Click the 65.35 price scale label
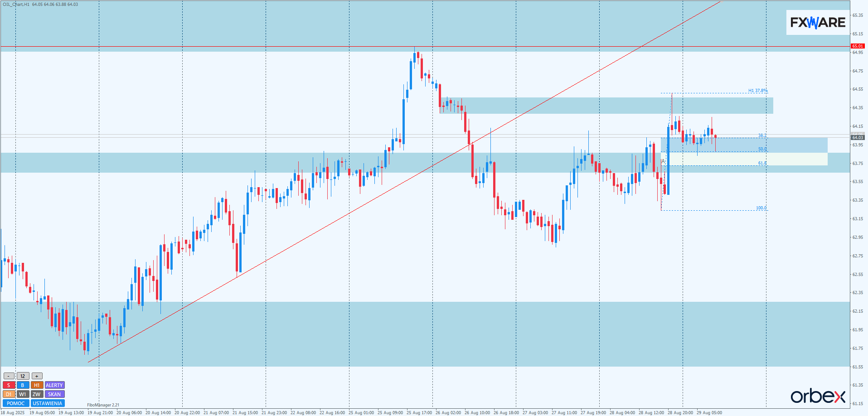The height and width of the screenshot is (416, 868). (x=858, y=15)
